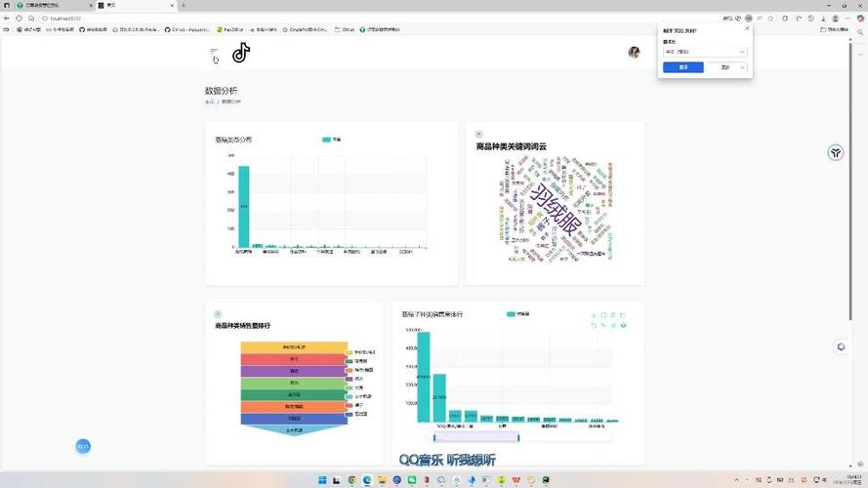Click the 数据分析 page heading
The width and height of the screenshot is (868, 488).
221,91
